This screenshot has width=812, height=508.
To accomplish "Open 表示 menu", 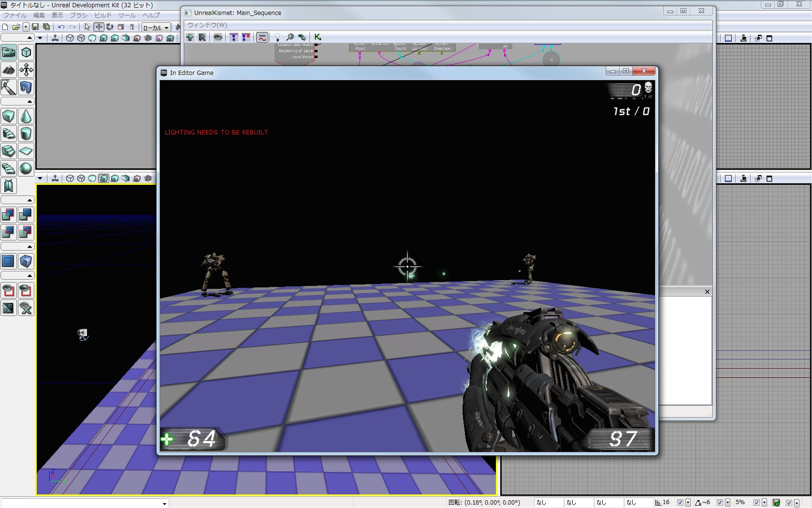I will click(58, 15).
